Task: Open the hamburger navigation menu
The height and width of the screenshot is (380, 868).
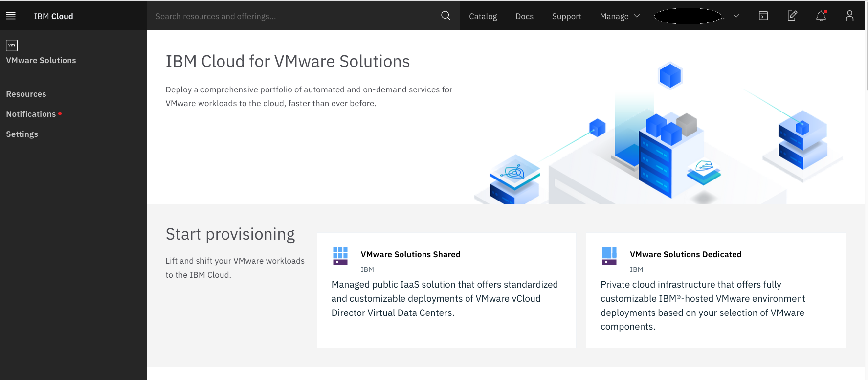Action: pos(11,16)
